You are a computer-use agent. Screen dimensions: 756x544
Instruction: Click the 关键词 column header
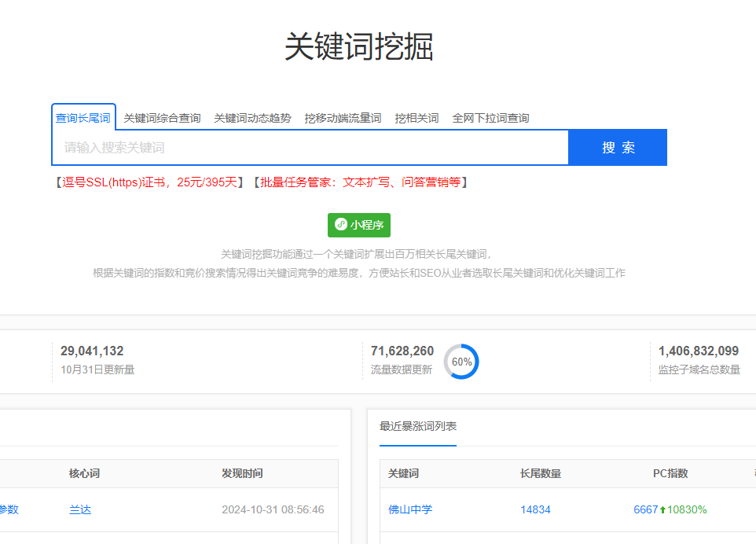404,473
